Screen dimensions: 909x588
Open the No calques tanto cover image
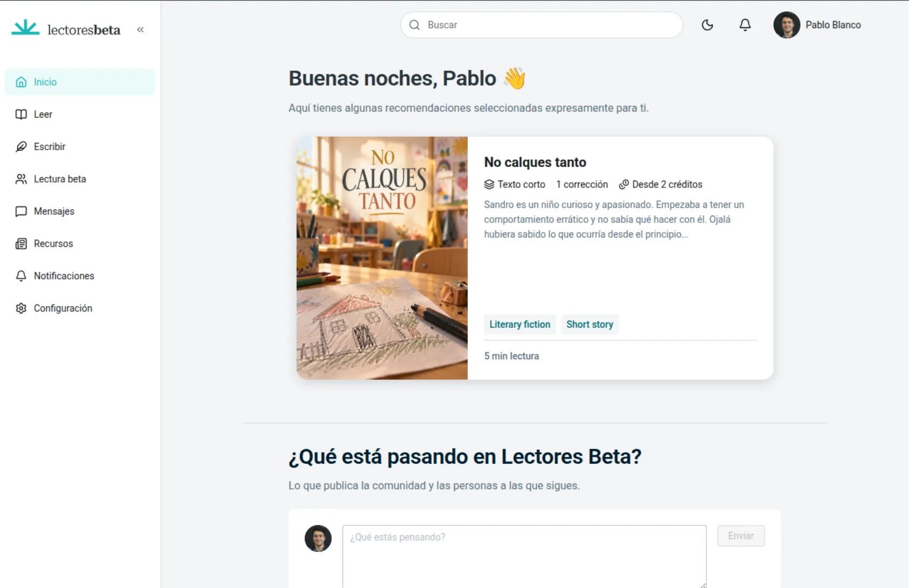pyautogui.click(x=382, y=258)
